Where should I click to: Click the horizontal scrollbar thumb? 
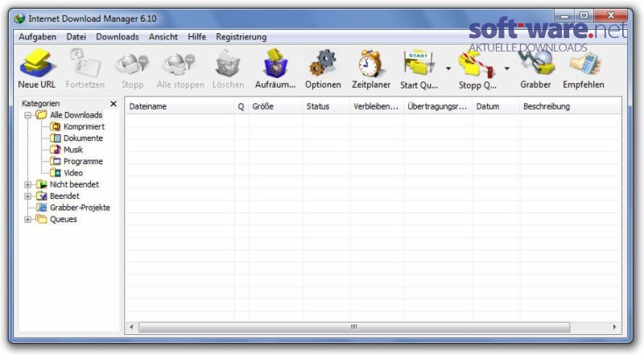[x=354, y=327]
